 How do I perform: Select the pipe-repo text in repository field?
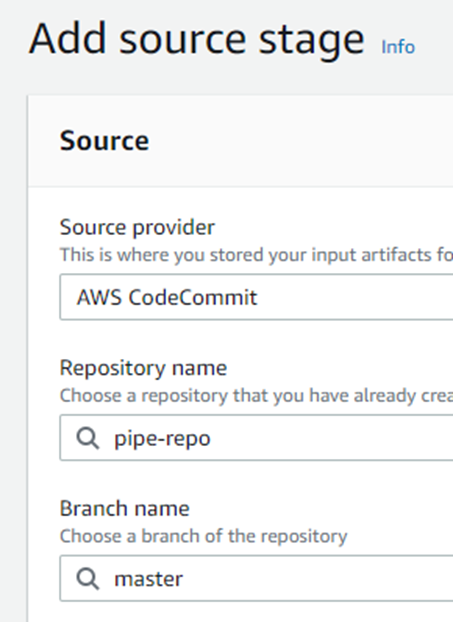pyautogui.click(x=162, y=439)
